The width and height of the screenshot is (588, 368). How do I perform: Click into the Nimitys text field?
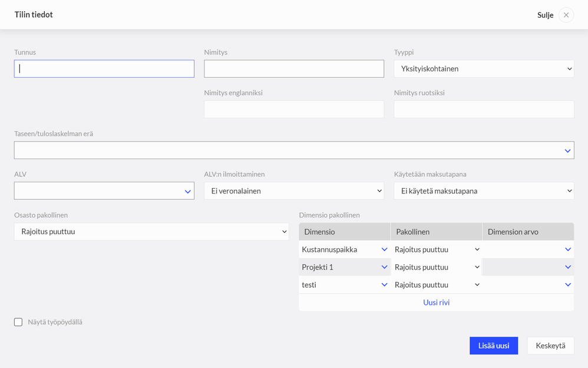(x=294, y=69)
